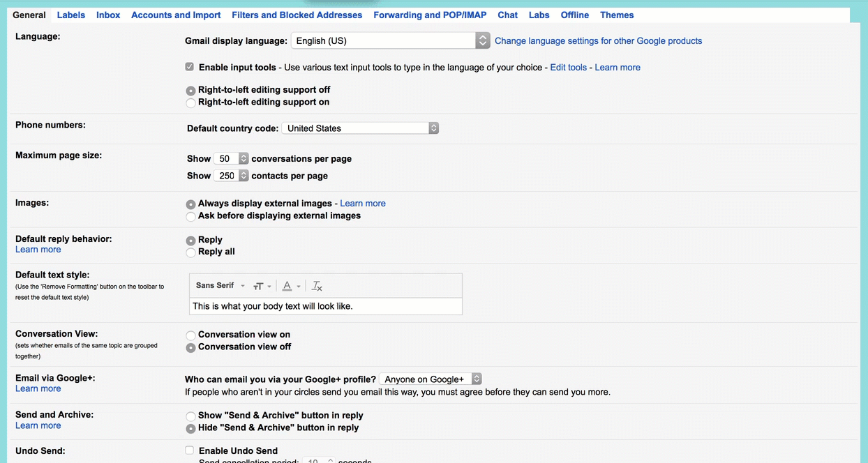Viewport: 868px width, 463px height.
Task: Select Show "Send & Archive" button in reply
Action: click(190, 416)
